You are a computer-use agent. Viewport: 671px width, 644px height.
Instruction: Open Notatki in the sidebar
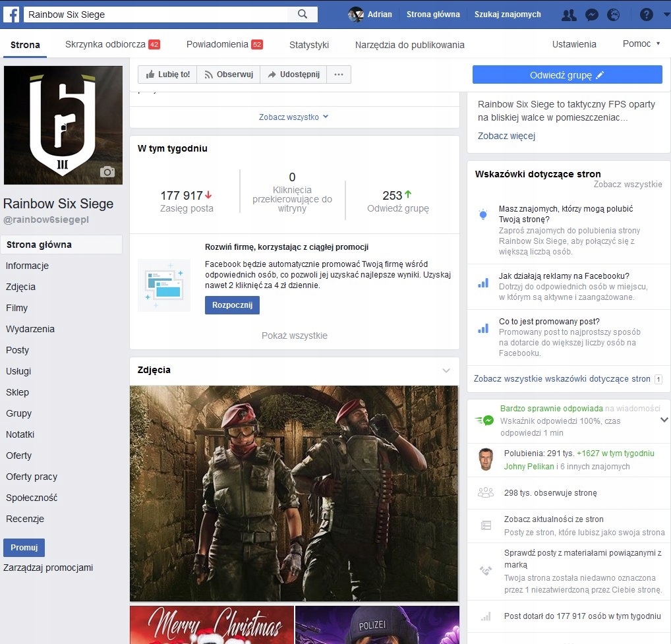(x=20, y=434)
